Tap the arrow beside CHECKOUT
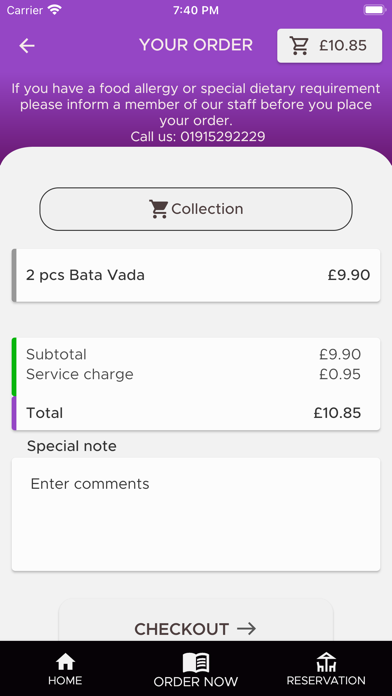Screen dimensions: 392x696 point(246,629)
